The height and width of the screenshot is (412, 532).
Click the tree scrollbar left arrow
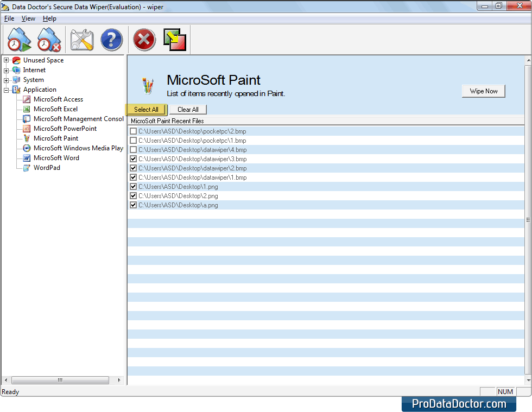[x=6, y=380]
